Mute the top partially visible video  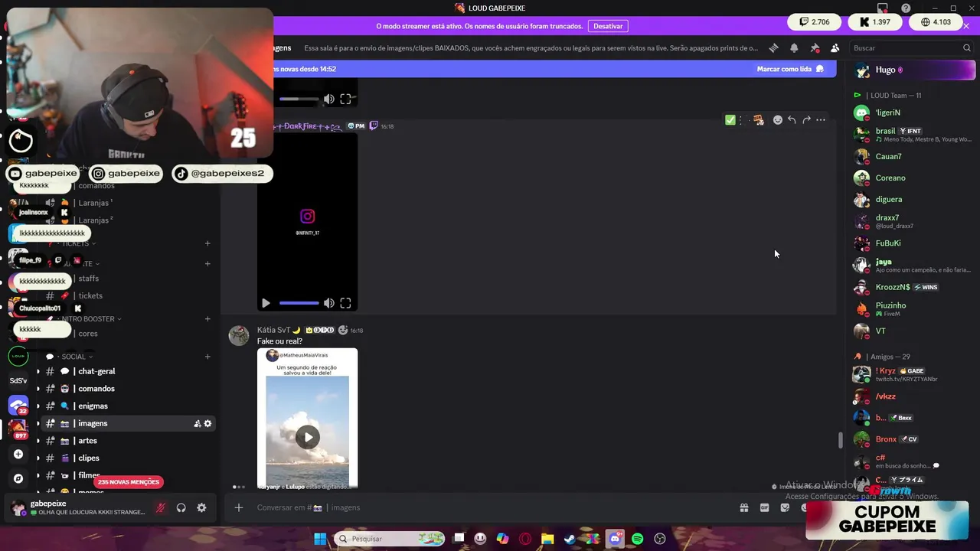(328, 99)
